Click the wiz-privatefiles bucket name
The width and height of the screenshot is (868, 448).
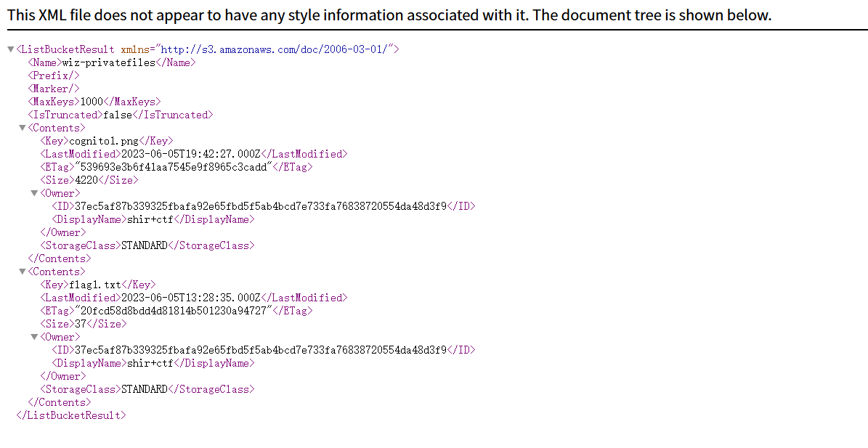click(x=109, y=62)
